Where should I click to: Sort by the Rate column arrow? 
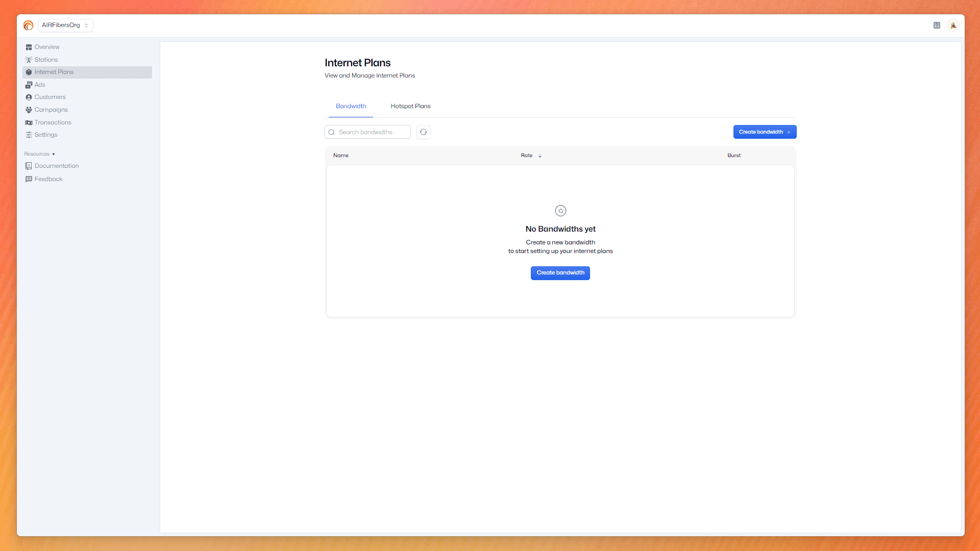point(540,156)
